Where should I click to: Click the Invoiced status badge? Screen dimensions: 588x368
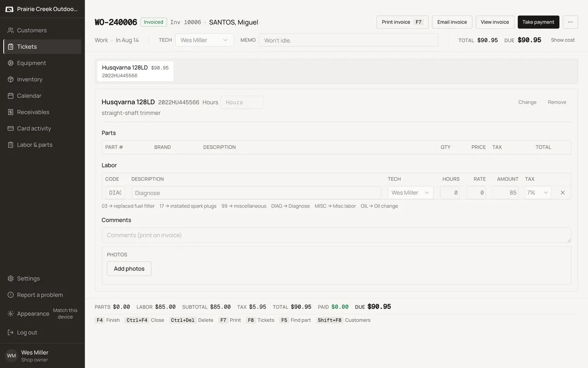(153, 22)
